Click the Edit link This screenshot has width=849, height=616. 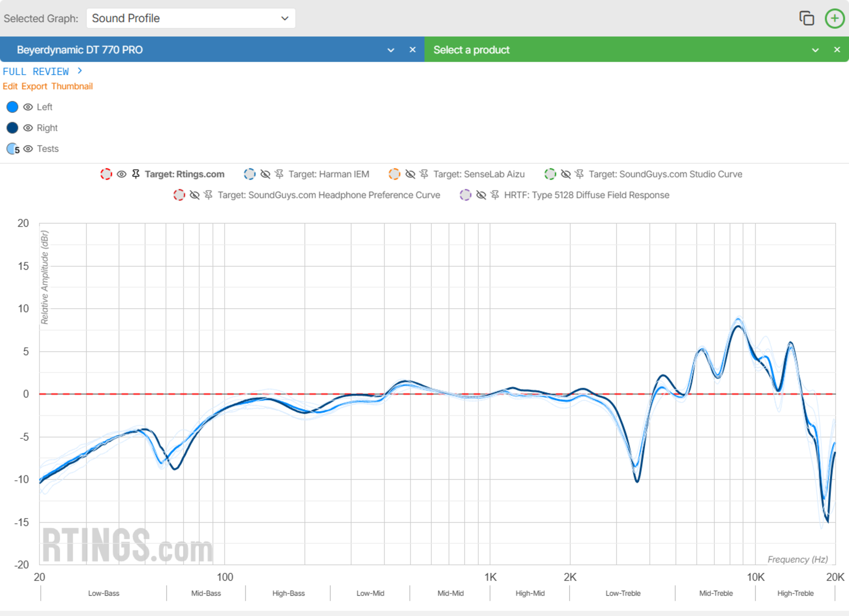tap(10, 86)
